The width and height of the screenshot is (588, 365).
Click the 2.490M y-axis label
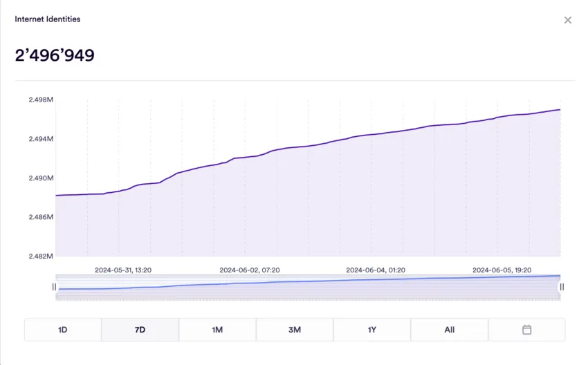41,178
